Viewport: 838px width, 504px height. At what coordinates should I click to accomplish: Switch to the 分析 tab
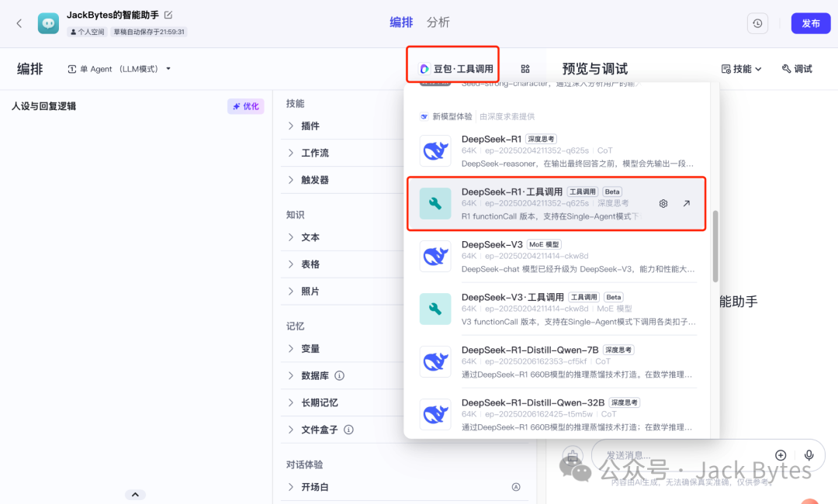point(438,22)
